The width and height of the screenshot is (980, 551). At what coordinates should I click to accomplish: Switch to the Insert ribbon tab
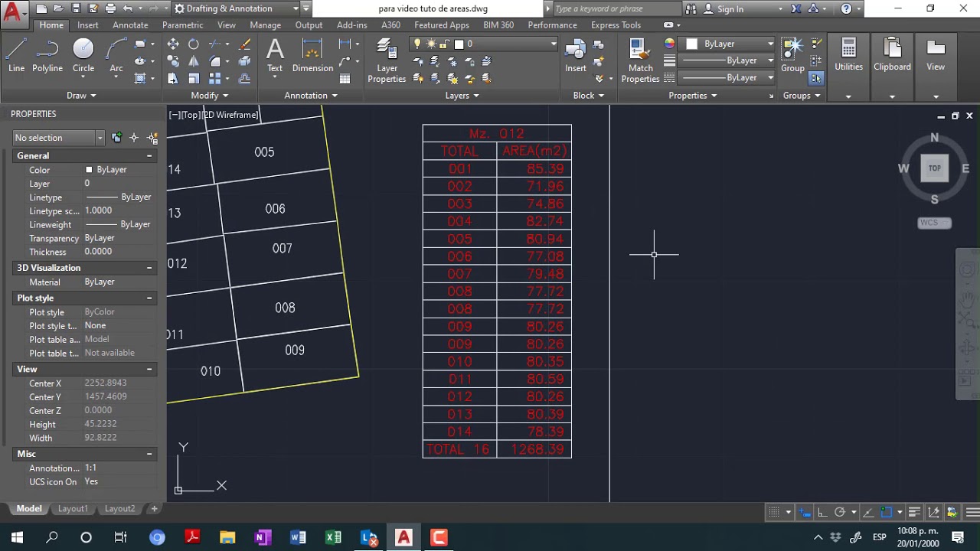[x=88, y=25]
